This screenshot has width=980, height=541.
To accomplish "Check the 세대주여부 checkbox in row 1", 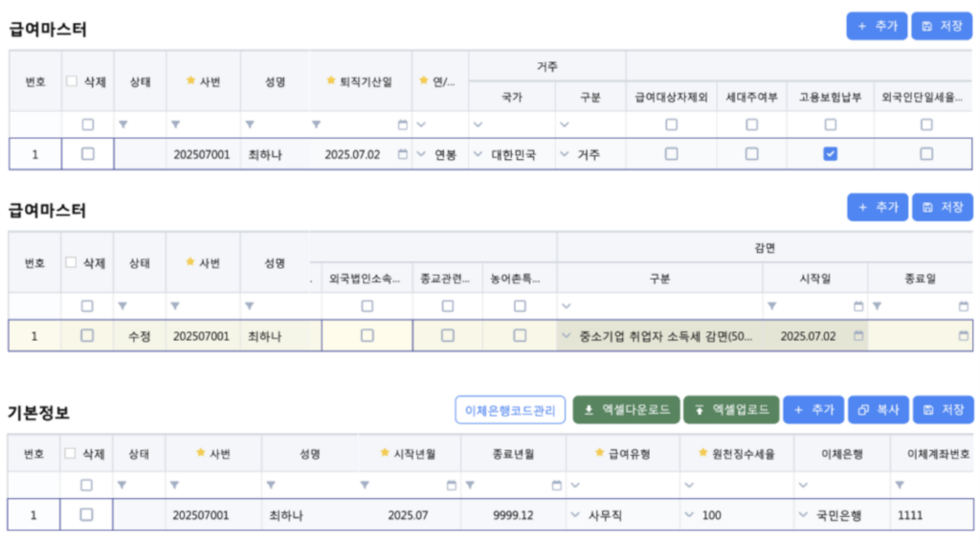I will pos(751,154).
